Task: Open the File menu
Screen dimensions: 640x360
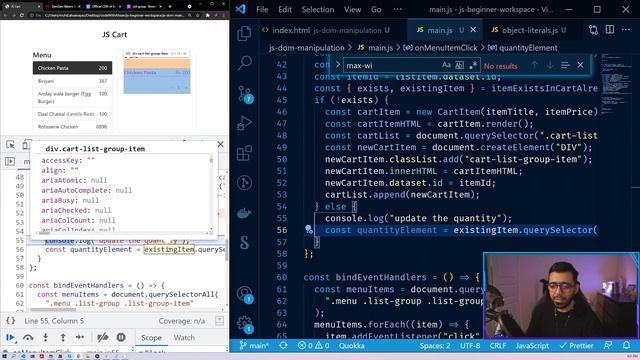Action: point(262,9)
